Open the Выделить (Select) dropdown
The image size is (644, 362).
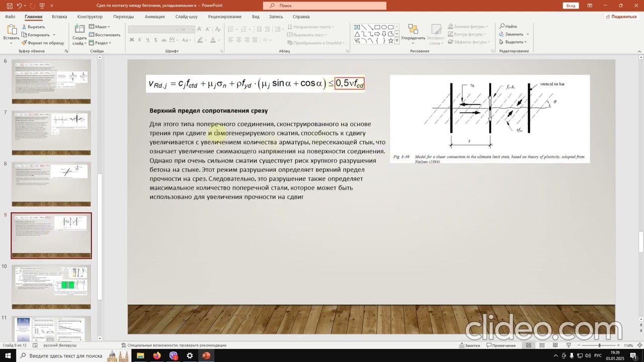tap(513, 42)
